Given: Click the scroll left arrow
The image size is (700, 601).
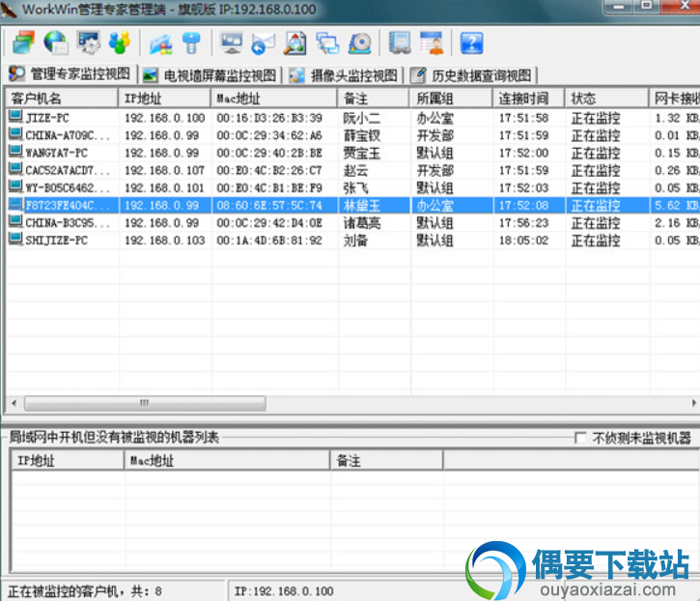Looking at the screenshot, I should point(14,403).
